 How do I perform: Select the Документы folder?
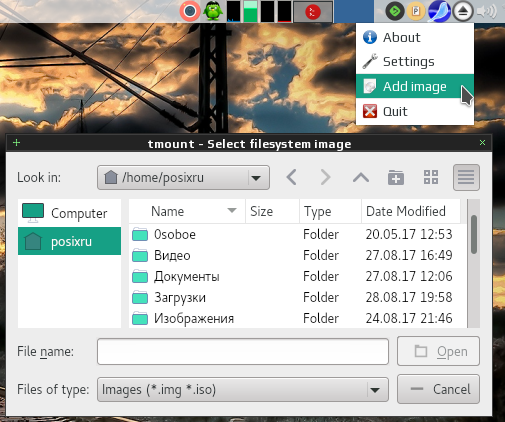tap(297, 276)
